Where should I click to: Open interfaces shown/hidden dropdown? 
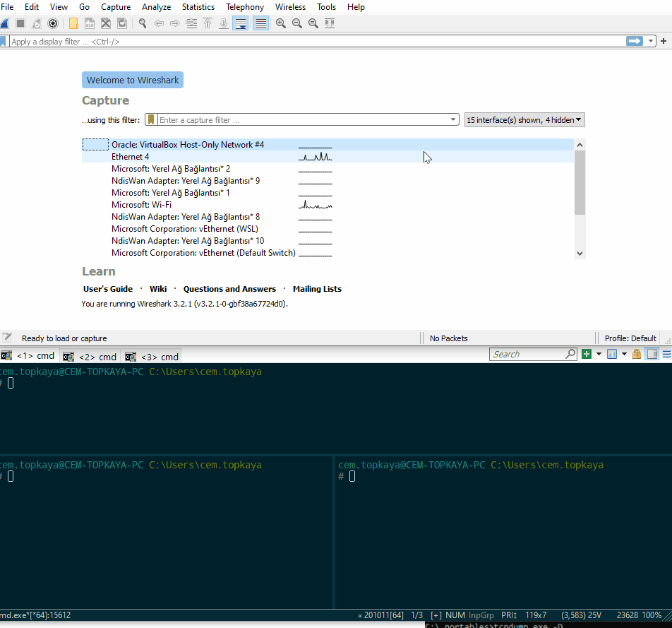click(524, 119)
